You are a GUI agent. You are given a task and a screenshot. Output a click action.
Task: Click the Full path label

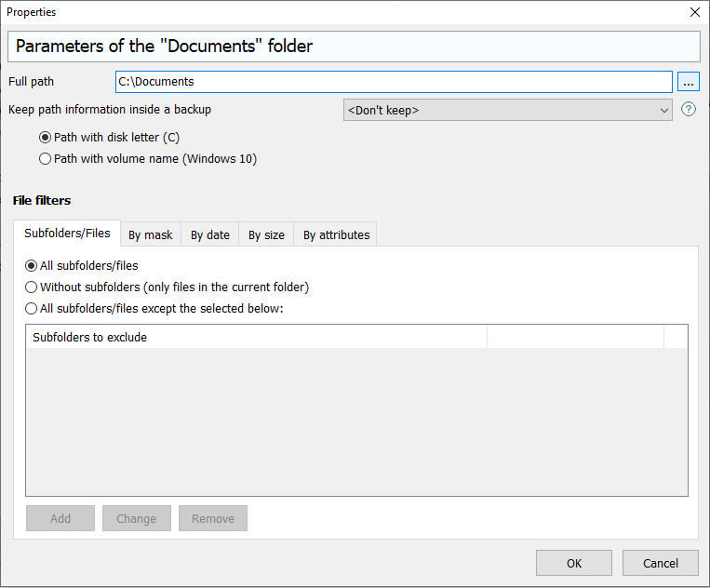coord(32,82)
